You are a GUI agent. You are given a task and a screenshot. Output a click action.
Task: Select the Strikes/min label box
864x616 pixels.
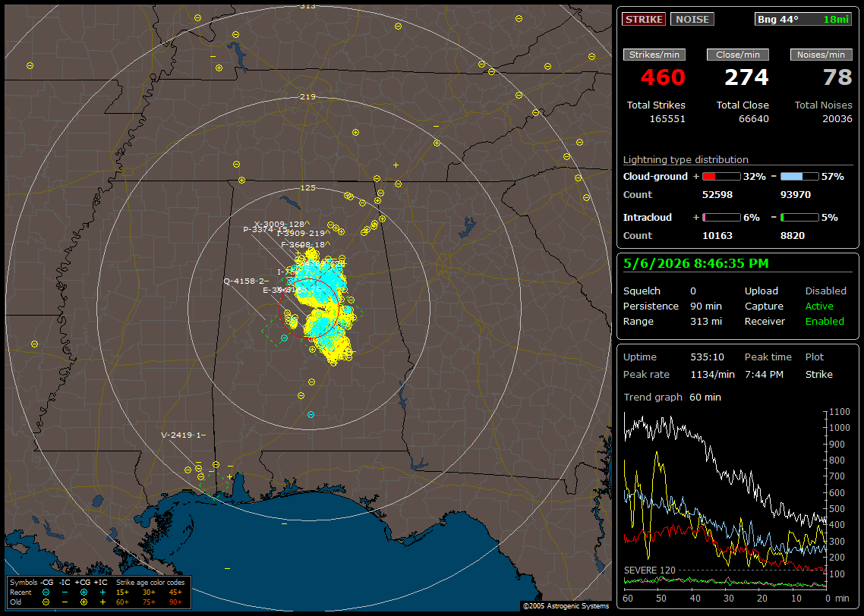tap(654, 55)
